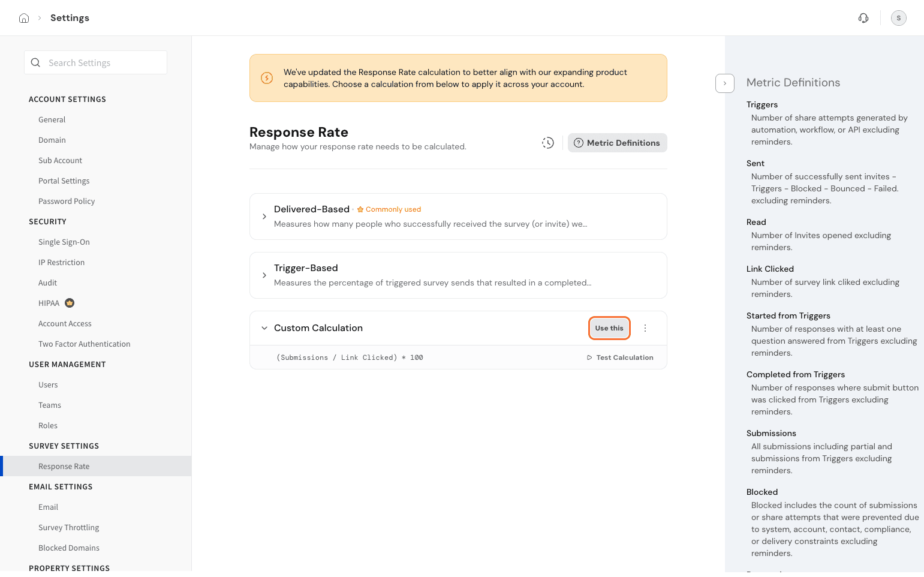Image resolution: width=924 pixels, height=577 pixels.
Task: Collapse the Custom Calculation card
Action: pyautogui.click(x=264, y=328)
